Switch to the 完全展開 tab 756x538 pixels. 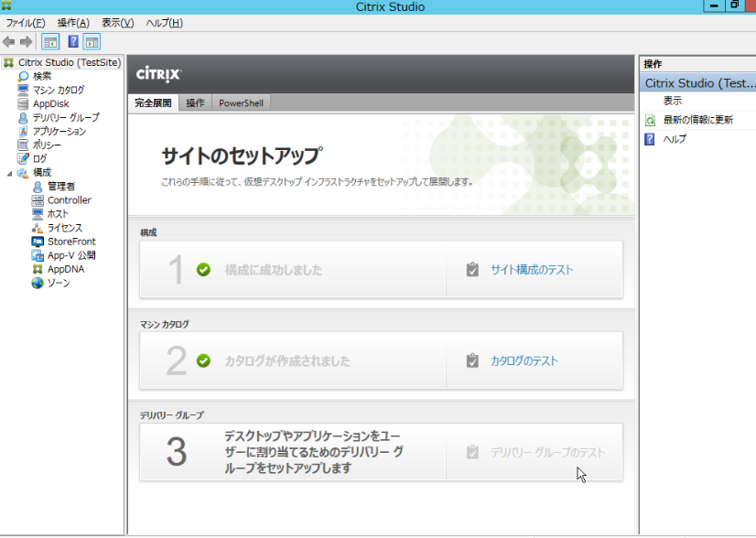click(x=153, y=102)
